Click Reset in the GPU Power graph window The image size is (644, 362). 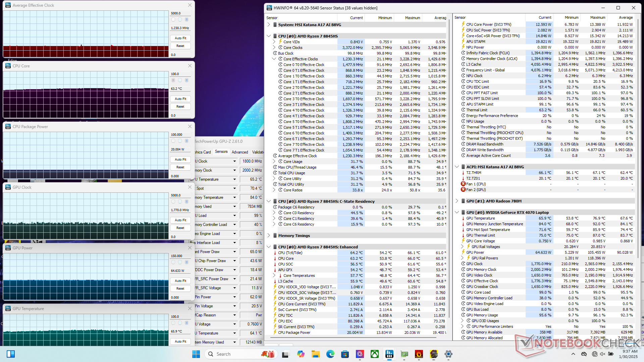[x=180, y=288]
